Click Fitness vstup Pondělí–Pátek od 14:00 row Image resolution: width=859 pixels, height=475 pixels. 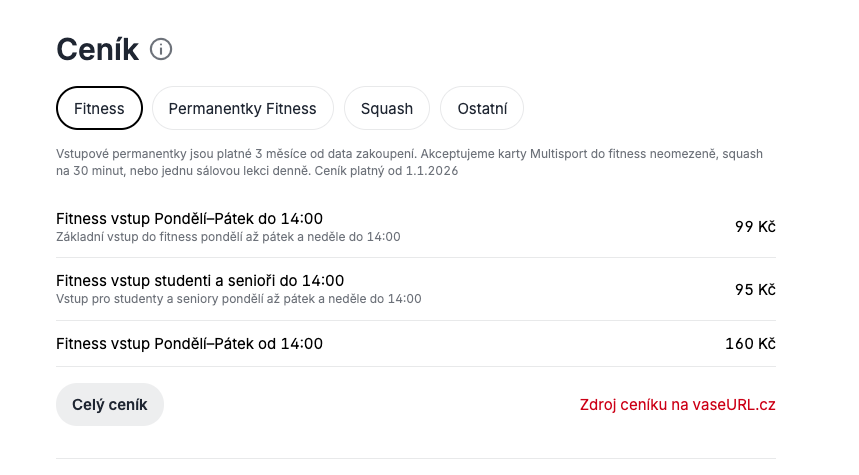[189, 344]
